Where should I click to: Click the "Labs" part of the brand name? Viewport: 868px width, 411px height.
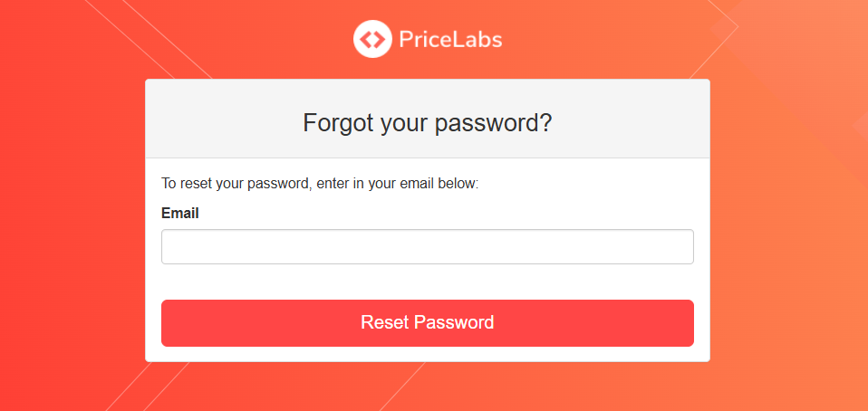tap(477, 40)
